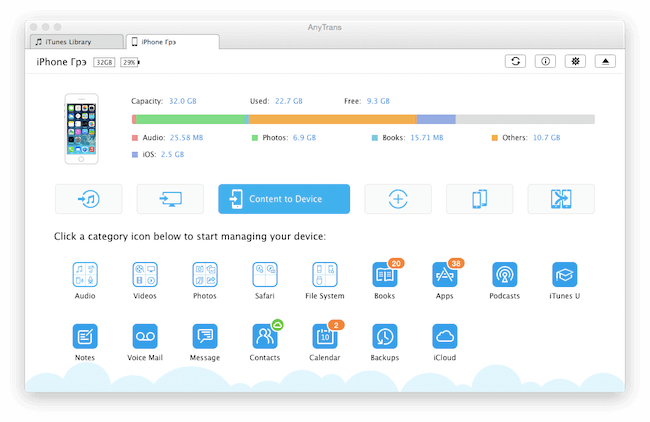The width and height of the screenshot is (650, 422).
Task: Click the Others 10.7 GB value
Action: (x=546, y=138)
